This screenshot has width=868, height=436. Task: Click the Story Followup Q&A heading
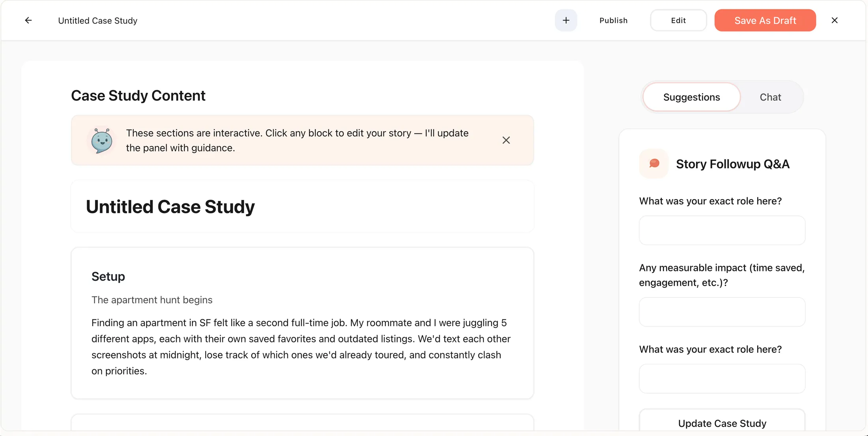[733, 164]
